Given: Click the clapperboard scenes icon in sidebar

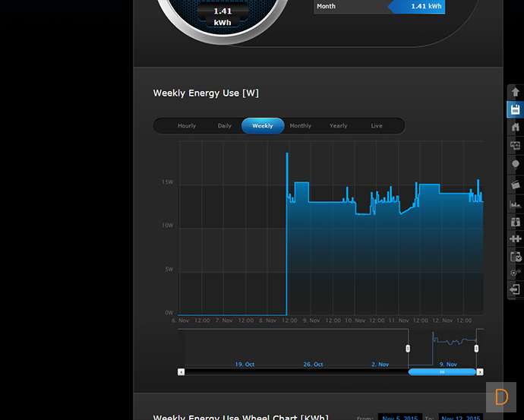Looking at the screenshot, I should point(516,184).
